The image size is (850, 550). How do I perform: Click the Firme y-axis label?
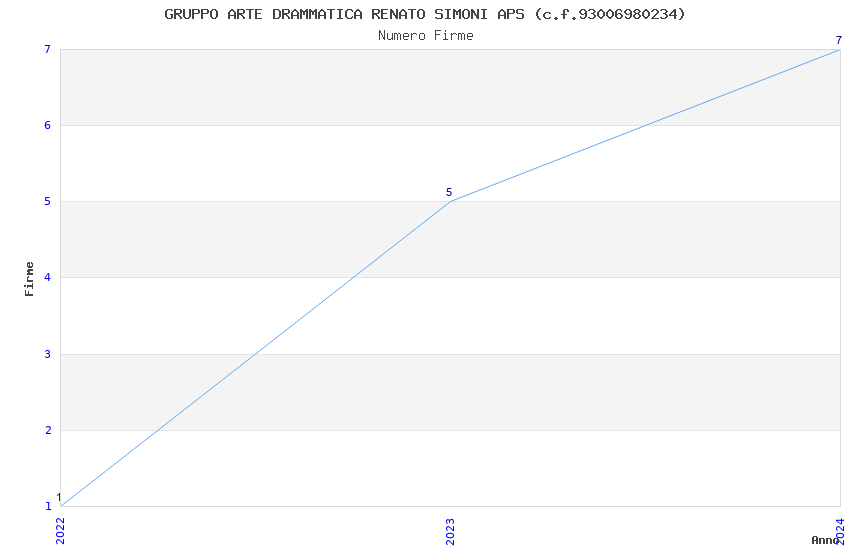(x=29, y=279)
